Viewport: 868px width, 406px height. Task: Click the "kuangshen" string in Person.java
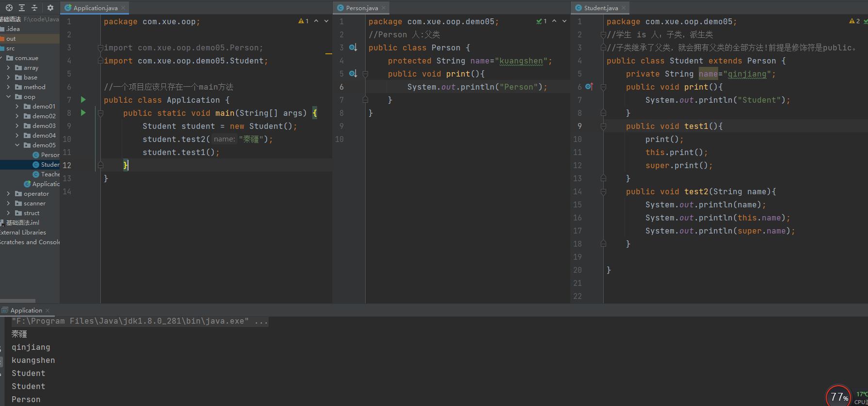tap(521, 61)
